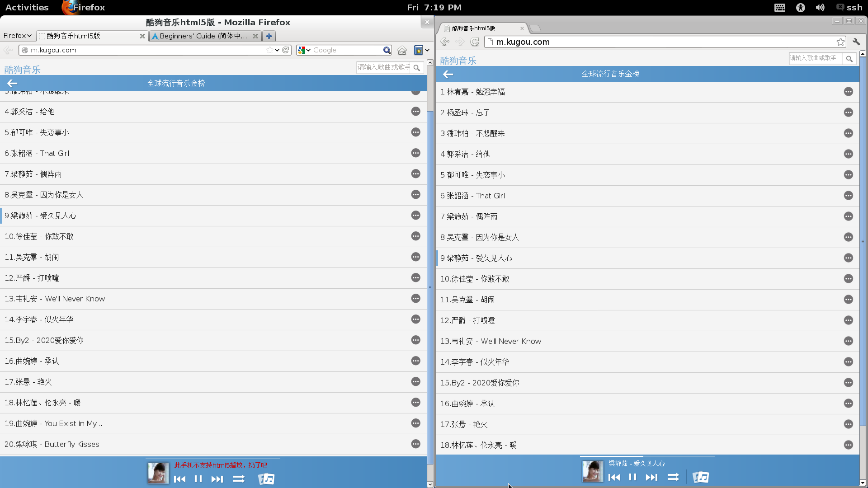Open options for 13.韦礼安 - We'll Never Know in Firefox
This screenshot has height=488, width=868.
point(416,299)
